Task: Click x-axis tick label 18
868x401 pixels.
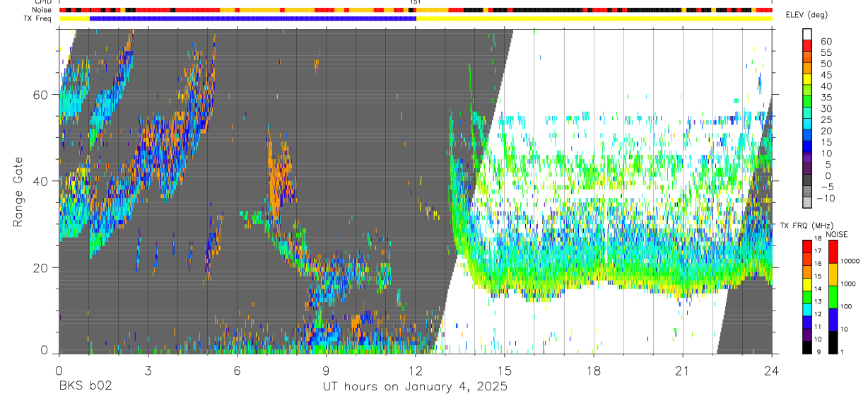Action: click(594, 371)
